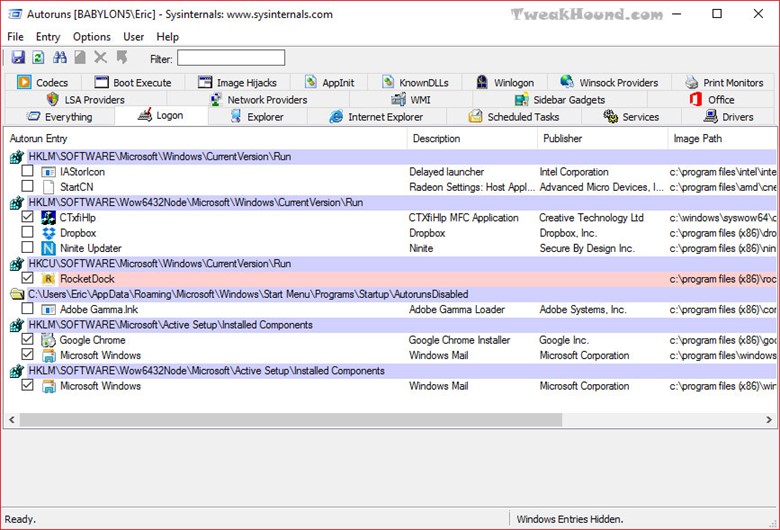The image size is (780, 530).
Task: Open the KnownDLLs tab
Action: [415, 82]
